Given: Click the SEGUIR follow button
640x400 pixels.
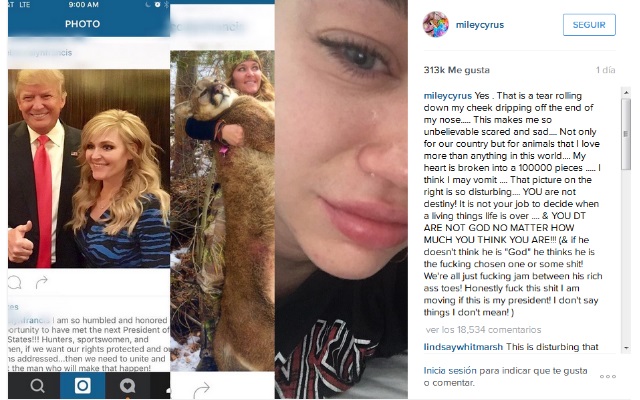Looking at the screenshot, I should pos(589,25).
